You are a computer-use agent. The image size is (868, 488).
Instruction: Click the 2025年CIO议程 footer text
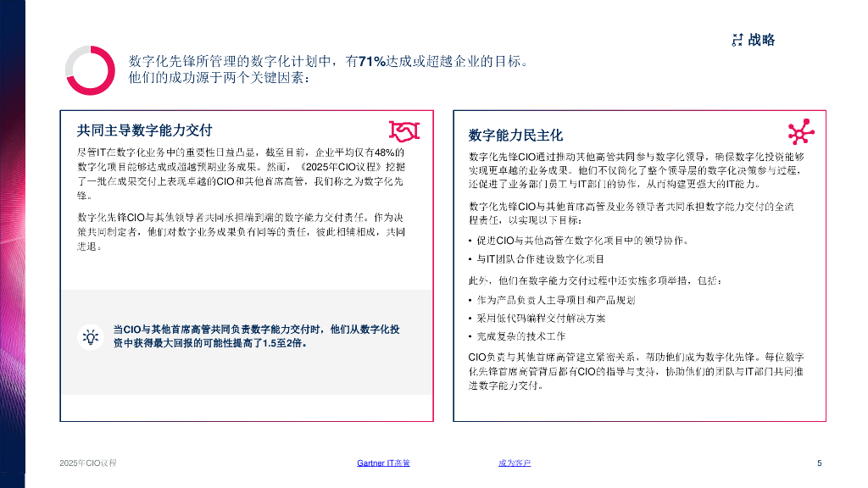(88, 463)
